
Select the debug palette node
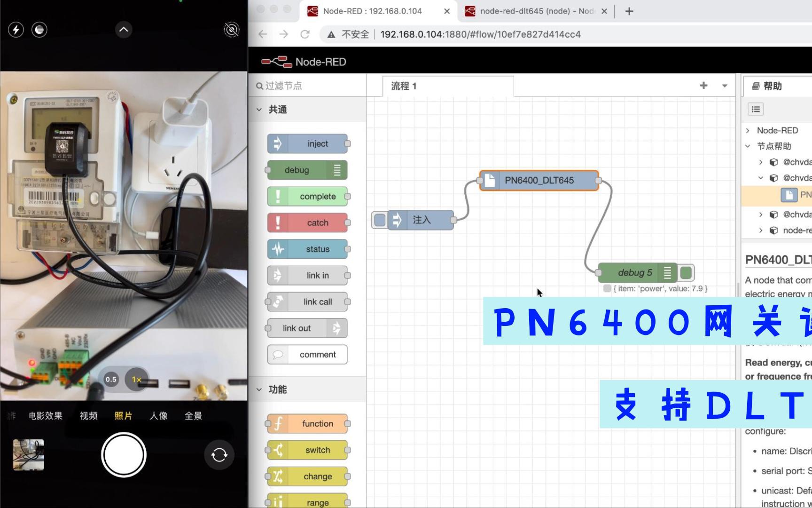[308, 170]
